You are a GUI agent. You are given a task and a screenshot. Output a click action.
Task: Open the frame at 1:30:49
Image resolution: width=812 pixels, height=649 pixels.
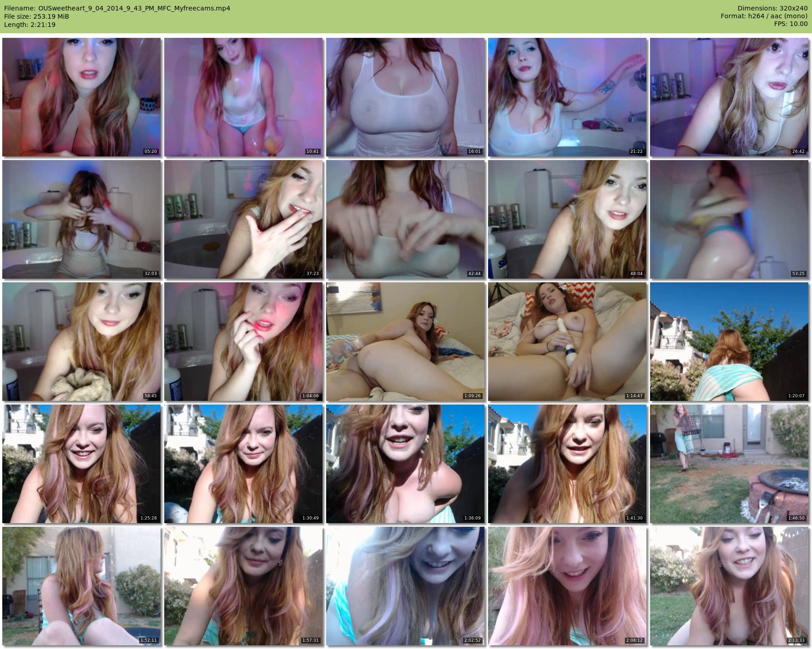click(x=243, y=464)
